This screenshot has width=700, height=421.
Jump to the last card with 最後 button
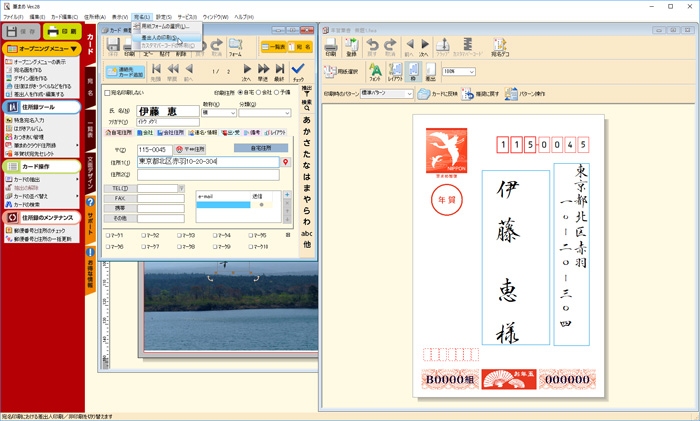point(281,72)
